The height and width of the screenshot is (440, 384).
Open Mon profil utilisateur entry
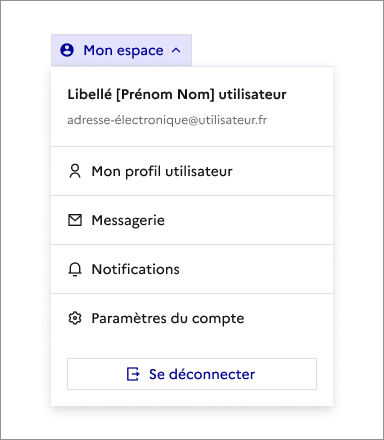point(162,171)
